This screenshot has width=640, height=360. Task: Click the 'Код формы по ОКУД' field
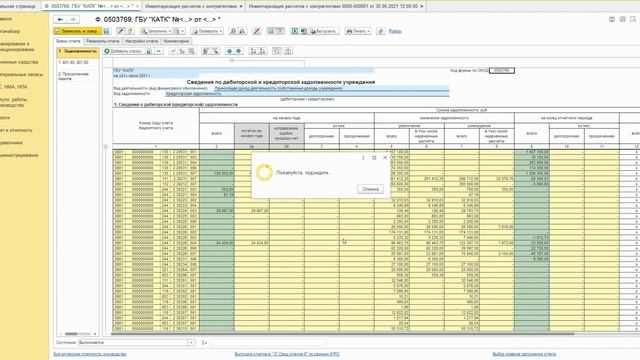pyautogui.click(x=502, y=71)
